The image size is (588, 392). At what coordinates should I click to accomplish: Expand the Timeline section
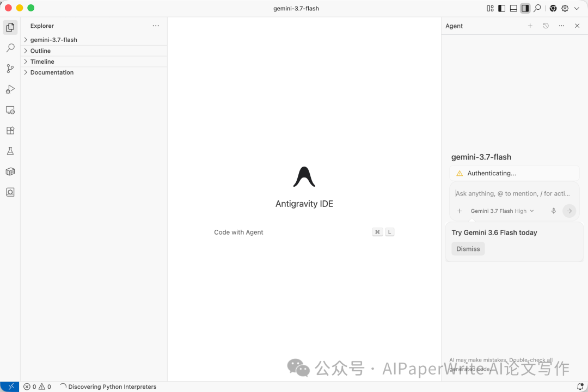pos(94,62)
